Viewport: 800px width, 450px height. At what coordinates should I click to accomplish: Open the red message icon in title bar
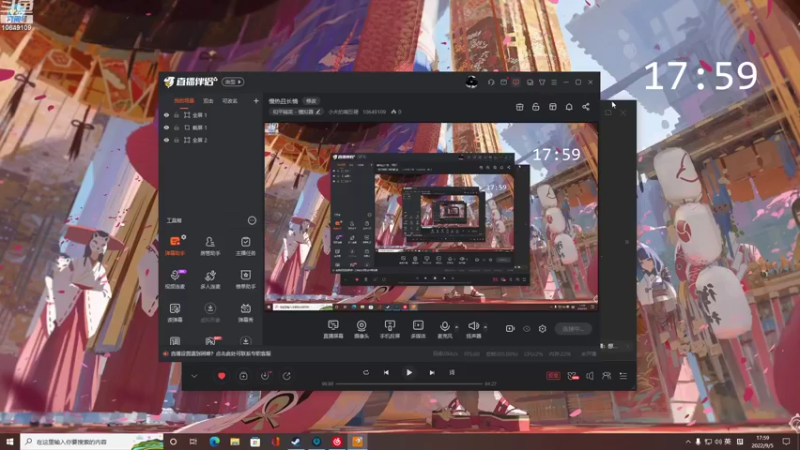(x=516, y=82)
